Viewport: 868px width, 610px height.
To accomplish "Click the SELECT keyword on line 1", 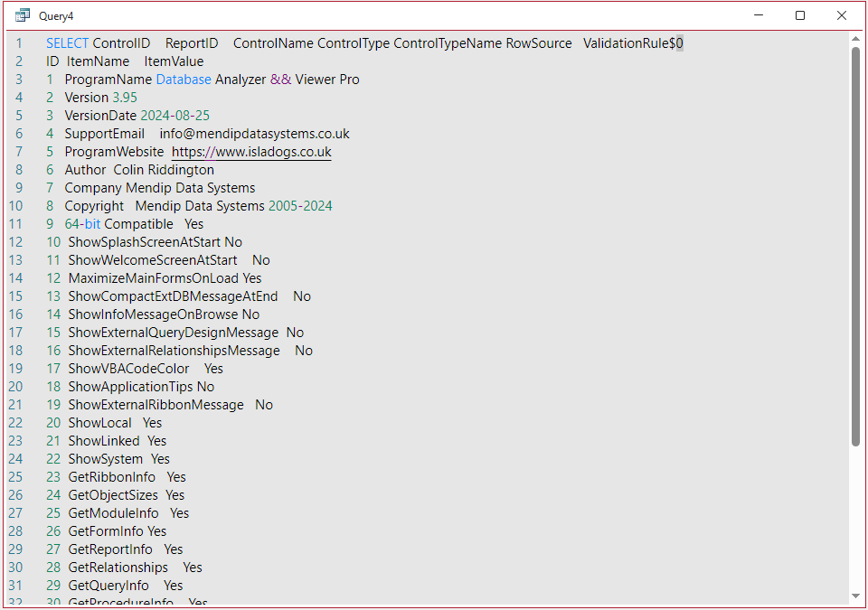I will click(67, 43).
